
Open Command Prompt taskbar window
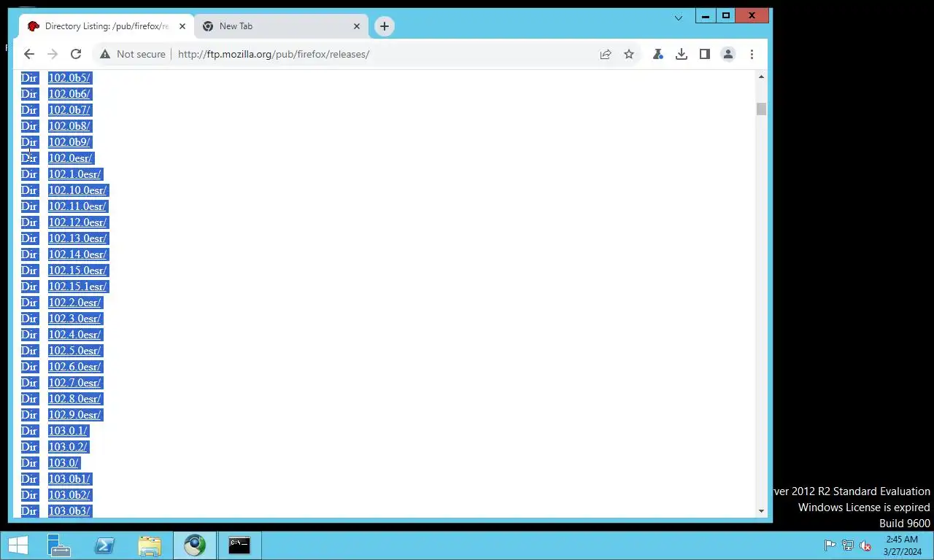point(239,545)
